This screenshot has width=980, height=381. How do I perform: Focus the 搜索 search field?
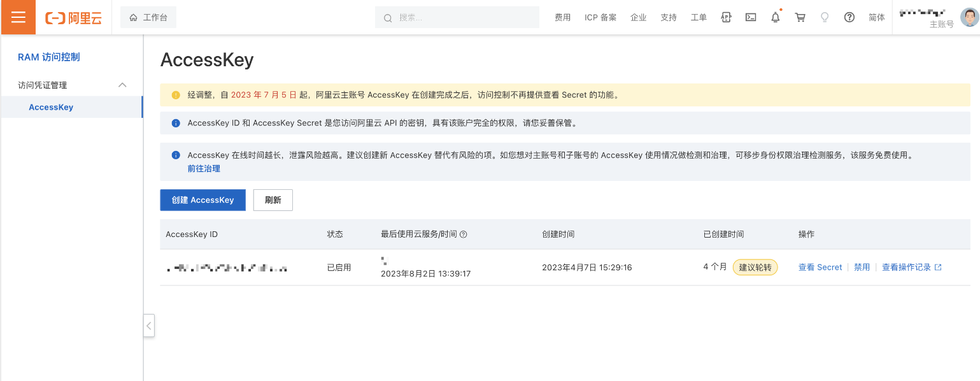pos(457,18)
